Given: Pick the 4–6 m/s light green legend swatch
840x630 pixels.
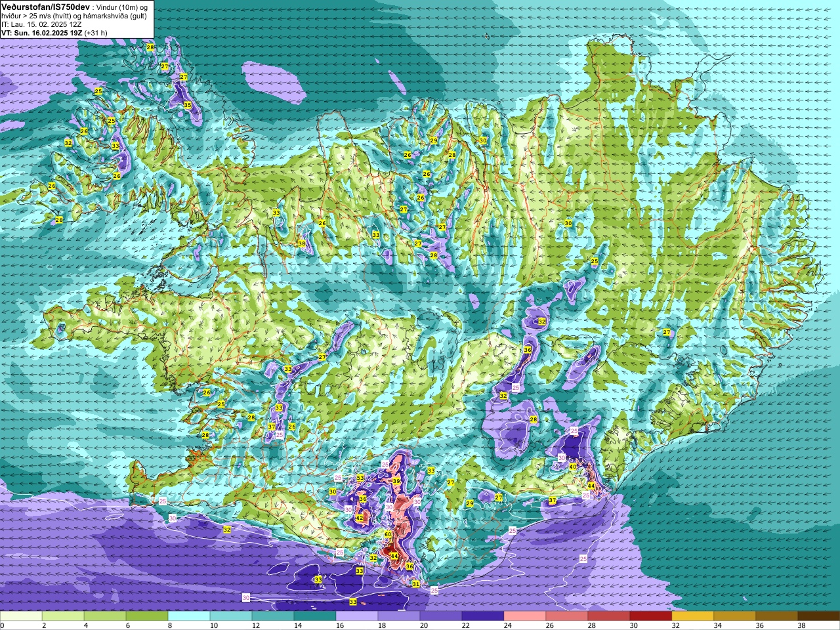Looking at the screenshot, I should (x=105, y=616).
